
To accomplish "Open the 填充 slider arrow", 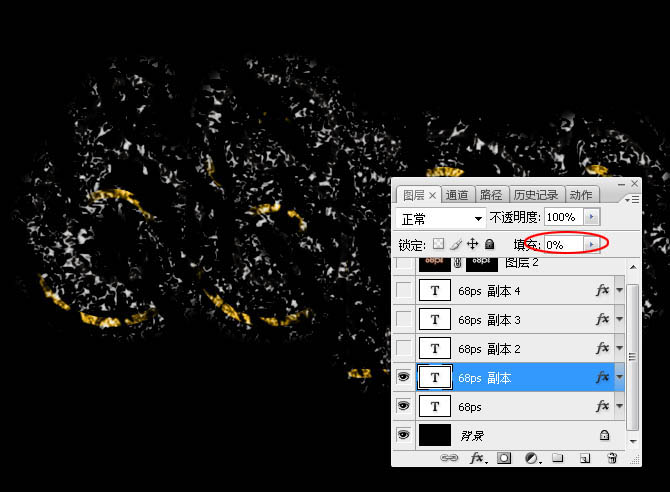I will (x=592, y=245).
